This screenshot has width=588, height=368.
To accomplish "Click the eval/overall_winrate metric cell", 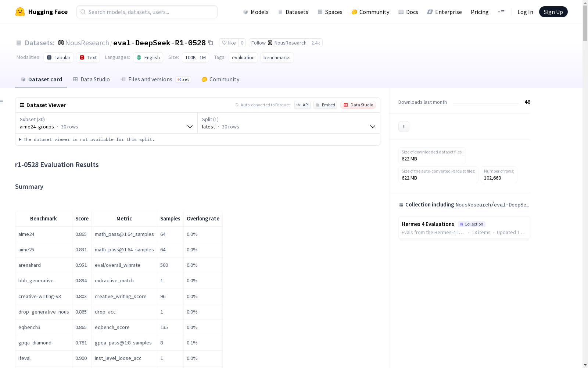I will pyautogui.click(x=124, y=265).
